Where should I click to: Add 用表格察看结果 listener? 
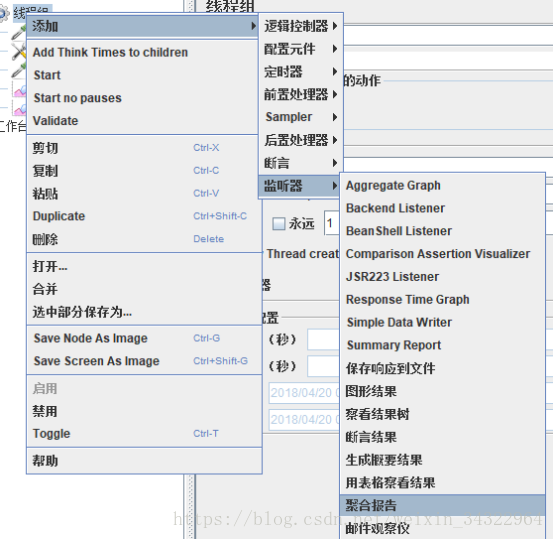coord(443,482)
